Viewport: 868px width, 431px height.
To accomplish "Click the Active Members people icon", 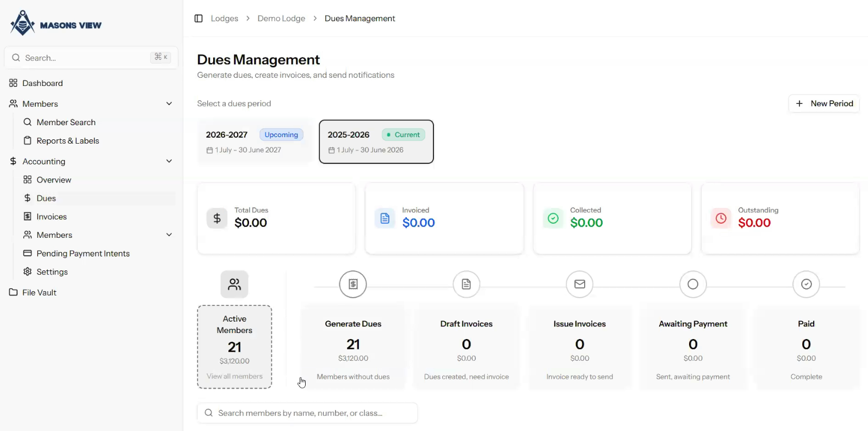I will (x=234, y=284).
